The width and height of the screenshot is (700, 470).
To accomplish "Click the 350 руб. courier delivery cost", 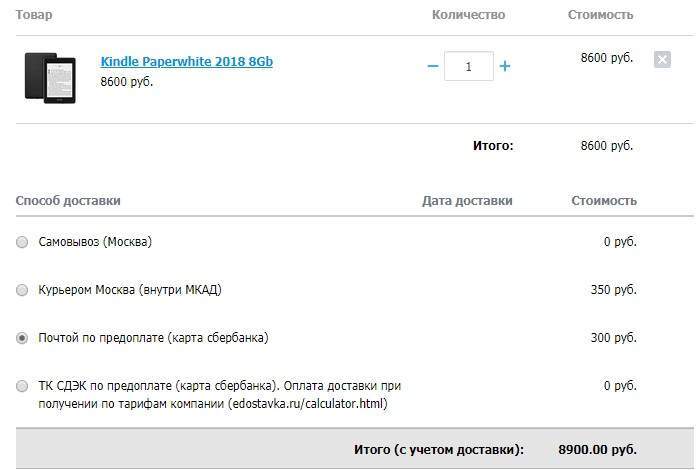I will pyautogui.click(x=613, y=290).
